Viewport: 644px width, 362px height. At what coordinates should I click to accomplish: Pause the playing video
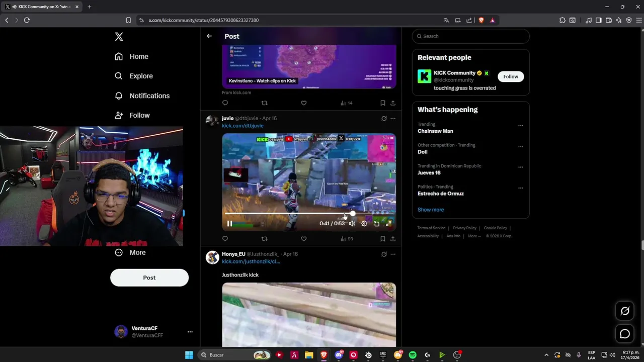point(229,224)
